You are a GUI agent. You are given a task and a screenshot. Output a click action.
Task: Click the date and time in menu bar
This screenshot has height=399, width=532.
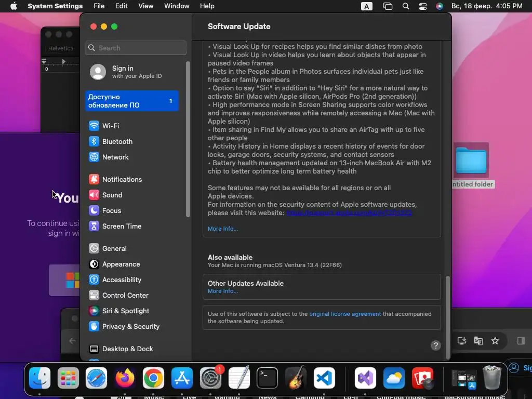[x=487, y=6]
